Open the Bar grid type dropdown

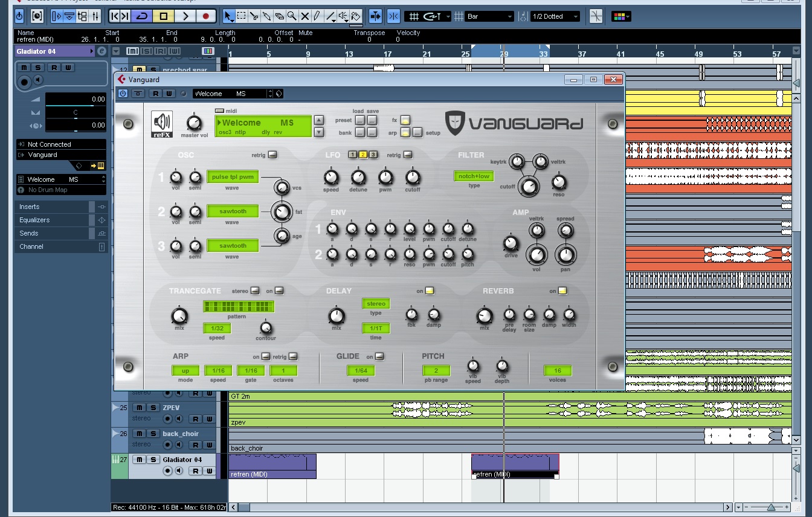click(x=489, y=16)
